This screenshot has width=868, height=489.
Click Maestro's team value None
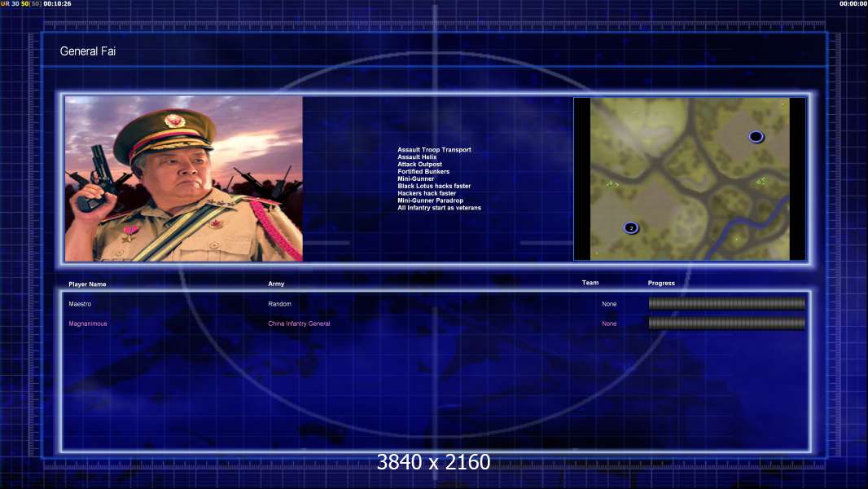point(609,304)
